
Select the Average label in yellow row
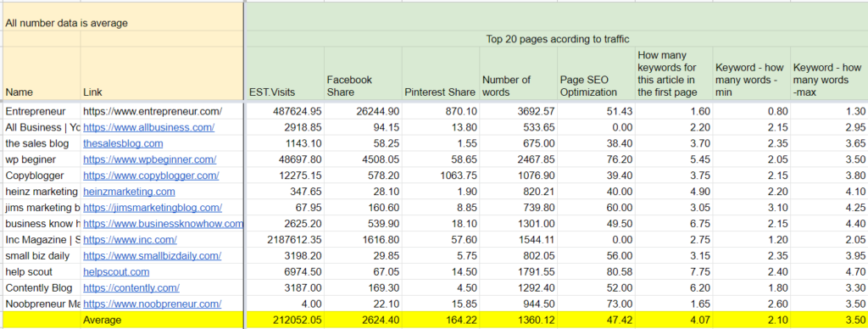[x=162, y=321]
